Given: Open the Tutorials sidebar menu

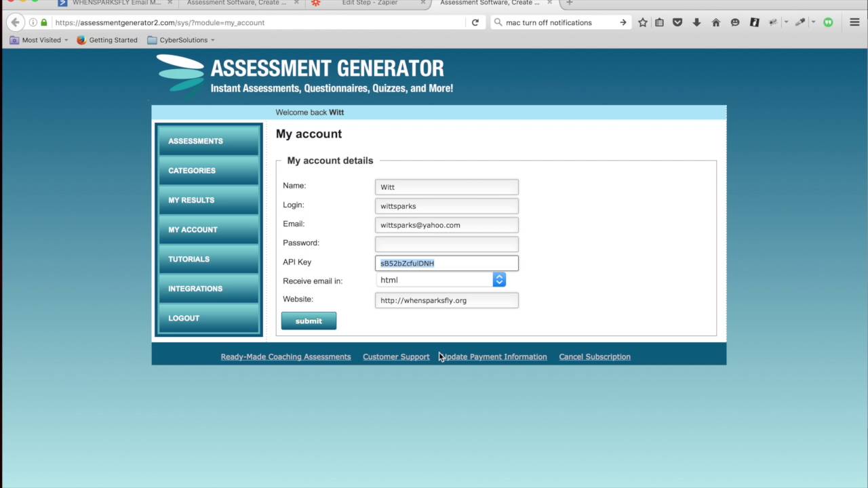Looking at the screenshot, I should click(209, 259).
